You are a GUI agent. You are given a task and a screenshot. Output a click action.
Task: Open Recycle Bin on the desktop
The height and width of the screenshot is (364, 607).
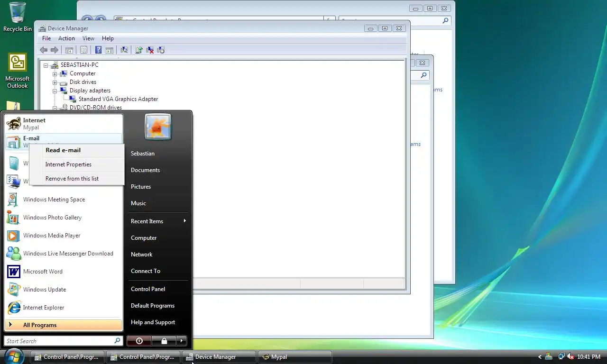[x=18, y=17]
